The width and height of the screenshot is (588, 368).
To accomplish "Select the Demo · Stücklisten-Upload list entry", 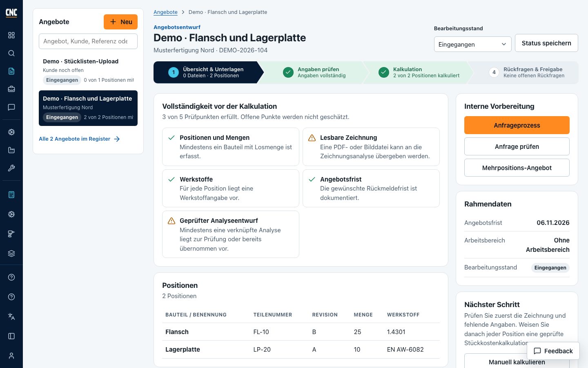I will click(x=88, y=70).
